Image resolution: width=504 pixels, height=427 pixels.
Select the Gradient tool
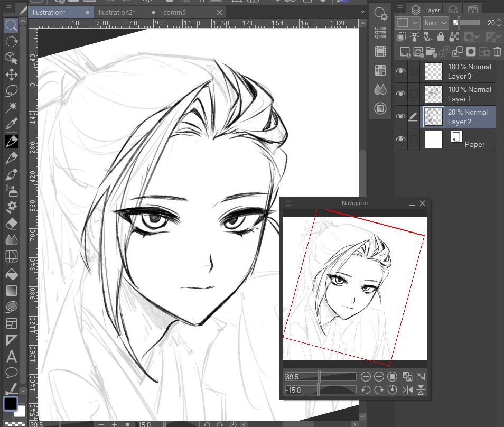(x=11, y=291)
